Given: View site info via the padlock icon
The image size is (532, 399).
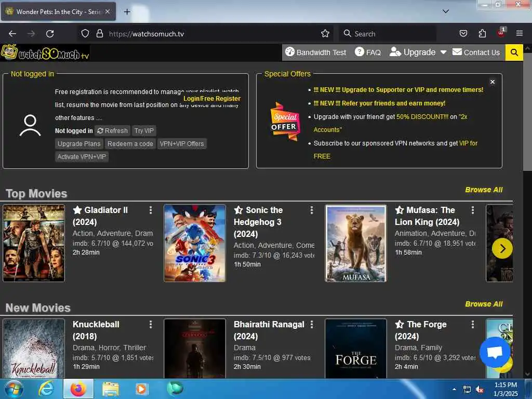Looking at the screenshot, I should pos(99,34).
